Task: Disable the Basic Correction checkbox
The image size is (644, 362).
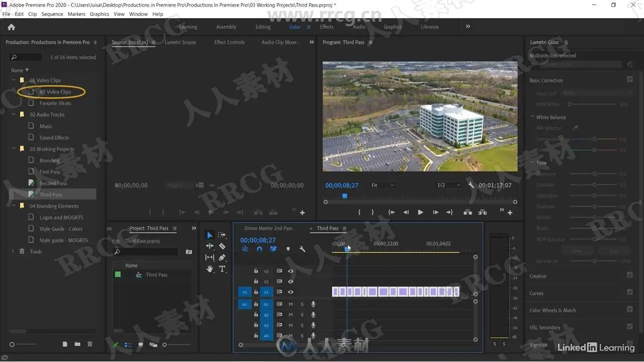Action: point(629,79)
